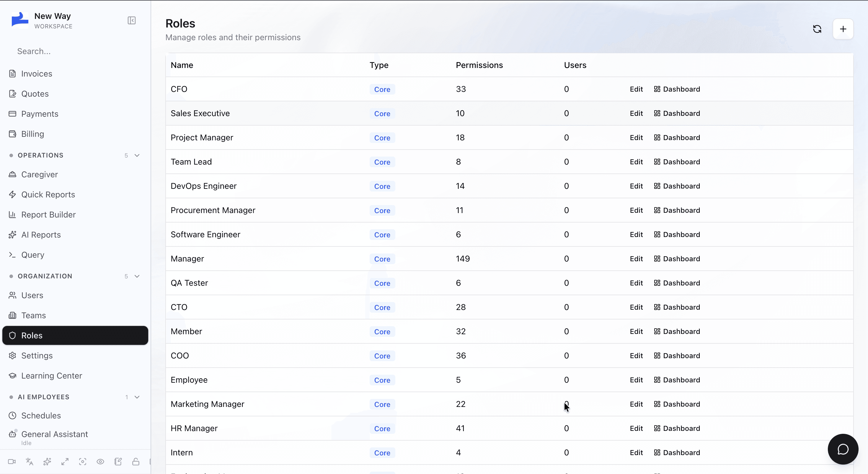Open Dashboard for QA Tester

pyautogui.click(x=677, y=283)
